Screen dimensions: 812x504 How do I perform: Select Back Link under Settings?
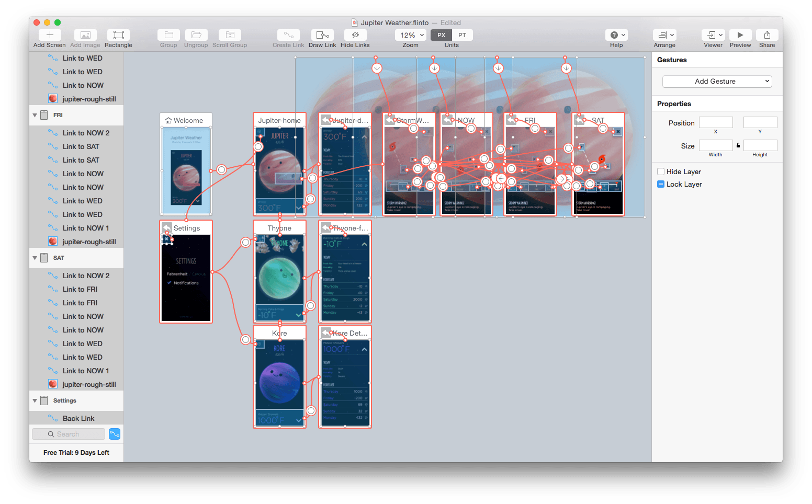(x=78, y=418)
